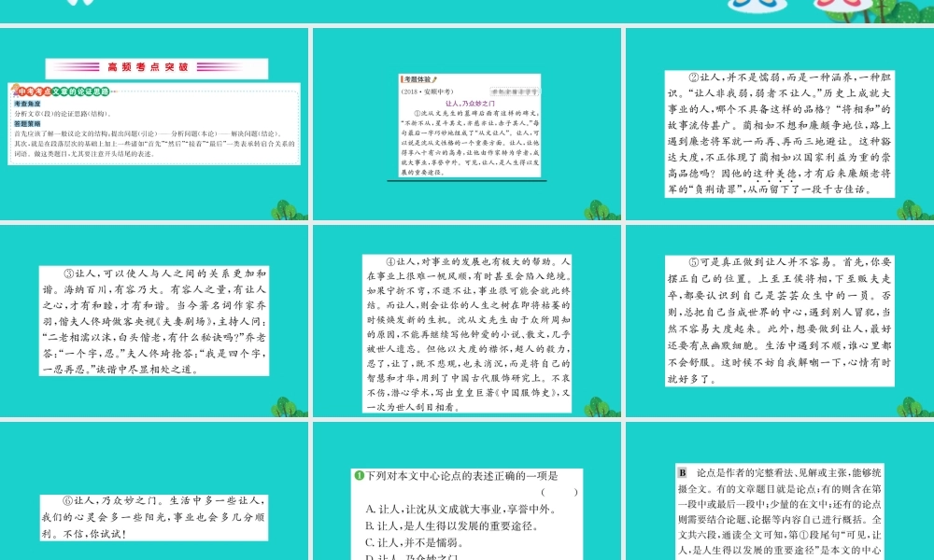The height and width of the screenshot is (560, 934).
Task: Click the 中考考点 文章的论证思路 heading
Action: click(63, 91)
